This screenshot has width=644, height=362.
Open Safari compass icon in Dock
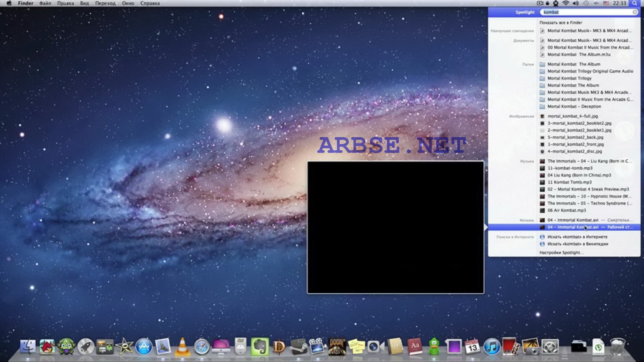coord(202,347)
